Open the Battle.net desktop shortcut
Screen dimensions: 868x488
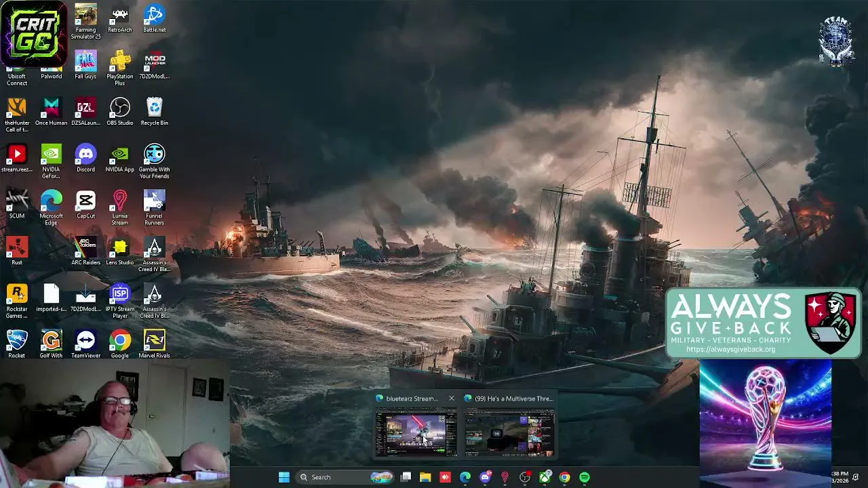pos(154,19)
